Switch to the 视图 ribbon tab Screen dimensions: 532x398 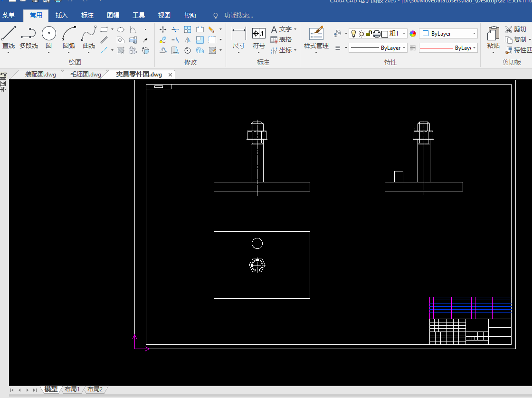(164, 15)
